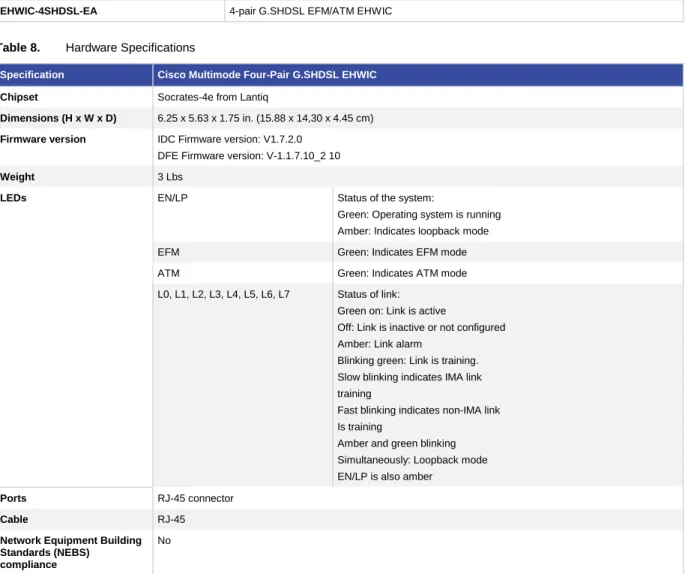The width and height of the screenshot is (685, 574).
Task: Select the 'Ports' row label
Action: pyautogui.click(x=13, y=498)
